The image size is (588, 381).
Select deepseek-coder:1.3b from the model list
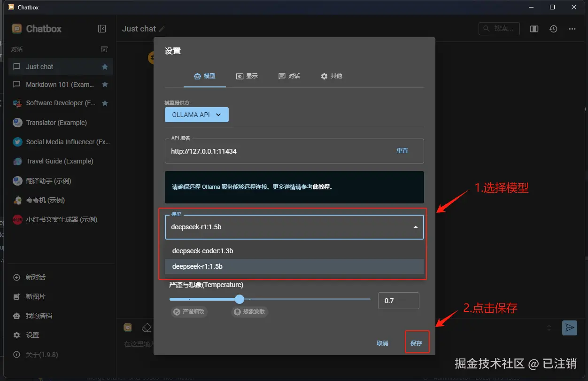coord(294,251)
